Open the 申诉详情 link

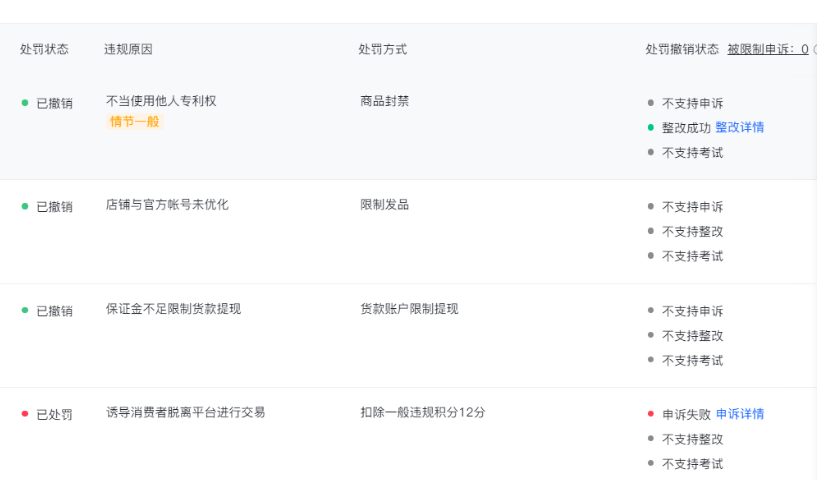point(740,414)
